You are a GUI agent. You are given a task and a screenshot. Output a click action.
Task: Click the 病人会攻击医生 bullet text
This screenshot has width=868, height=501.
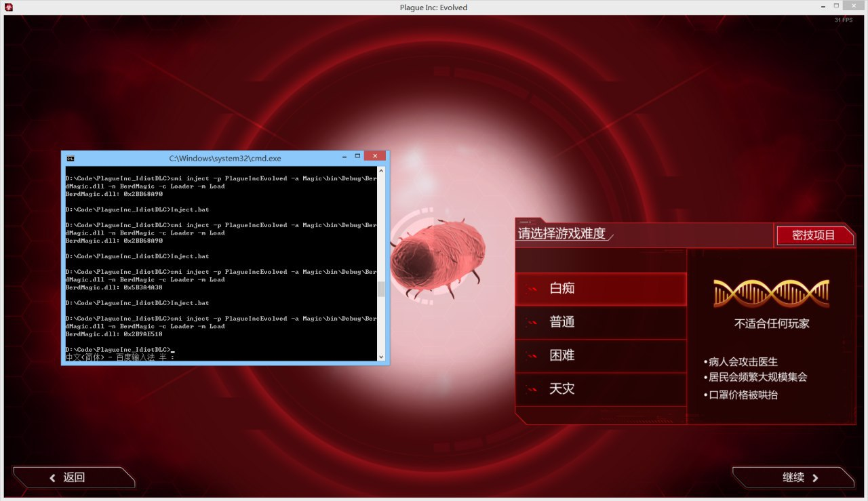pyautogui.click(x=743, y=362)
